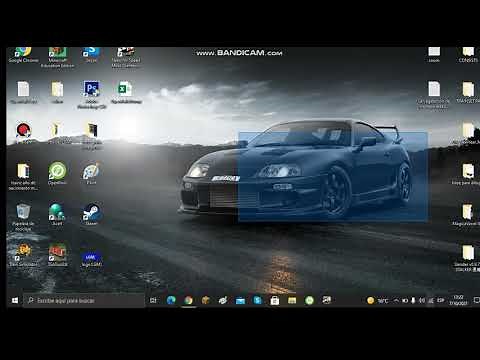Open the checkered-flag racing game shortcut
The height and width of the screenshot is (360, 480).
point(126,57)
